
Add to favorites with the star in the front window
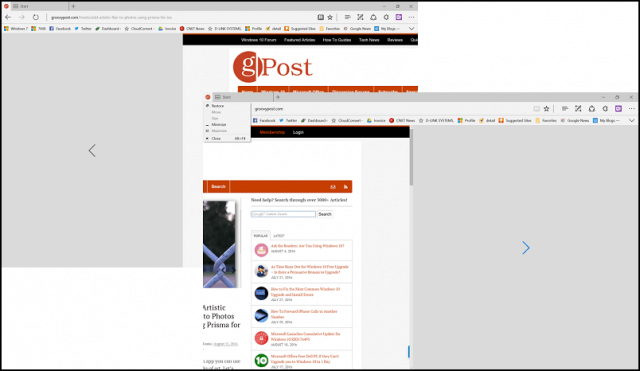tap(547, 109)
